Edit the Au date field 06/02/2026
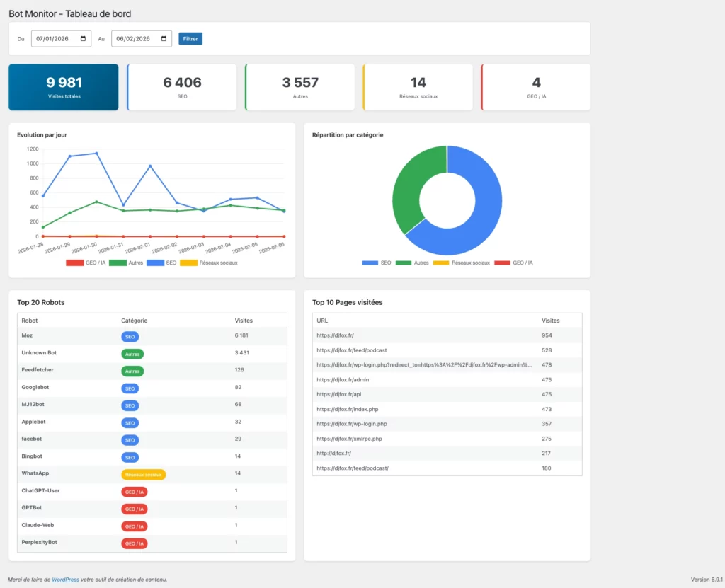The image size is (725, 588). pyautogui.click(x=142, y=39)
